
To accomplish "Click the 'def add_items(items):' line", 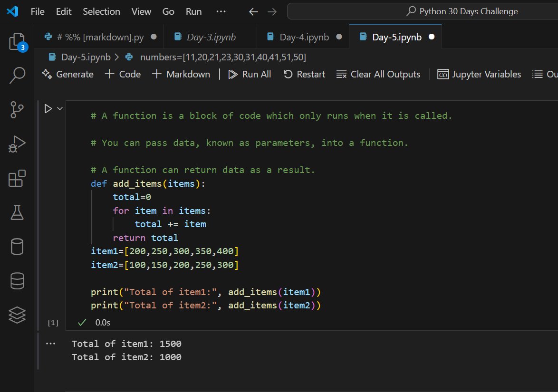I will (148, 183).
